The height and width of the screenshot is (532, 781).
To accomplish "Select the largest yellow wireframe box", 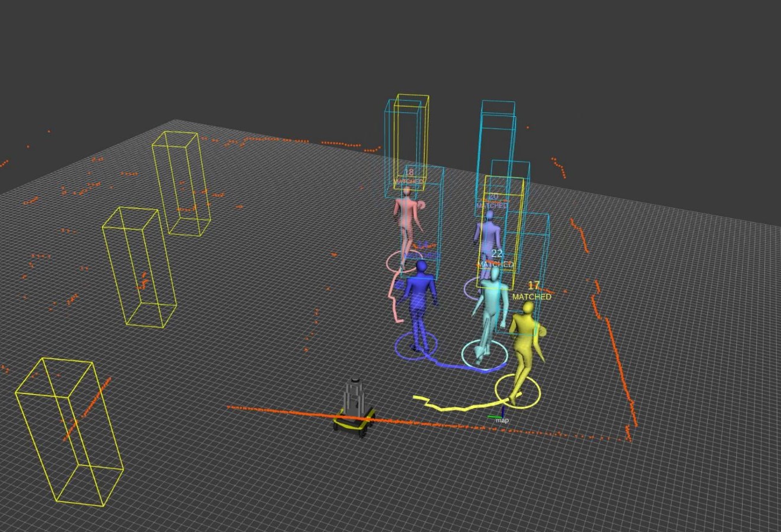I will (x=69, y=431).
